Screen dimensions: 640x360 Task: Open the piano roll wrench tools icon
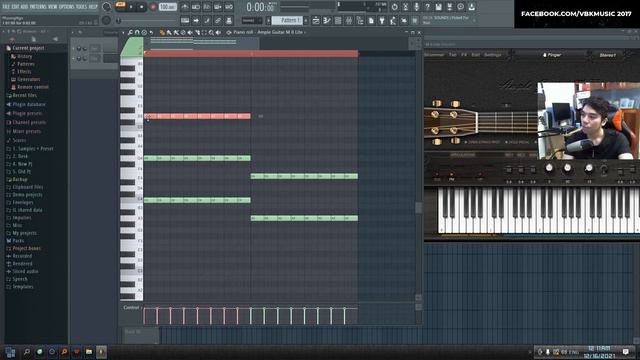coord(130,32)
